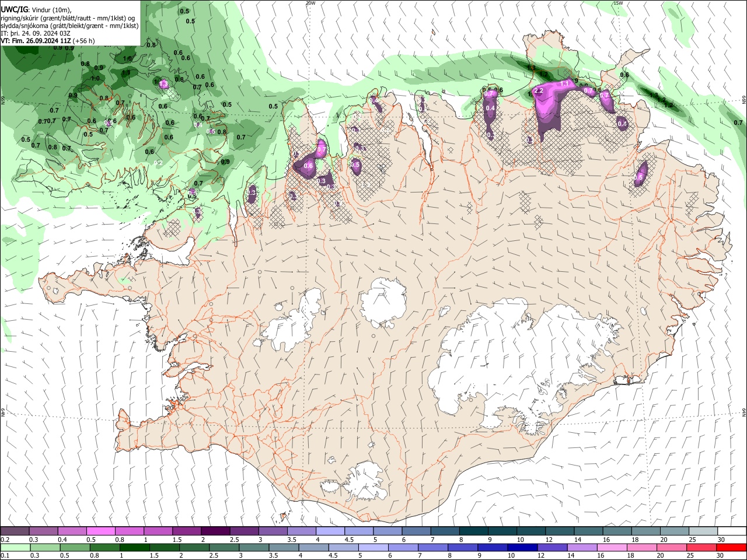The height and width of the screenshot is (560, 747).
Task: Select the pure red rain swatch labeled 30
Action: click(x=731, y=547)
